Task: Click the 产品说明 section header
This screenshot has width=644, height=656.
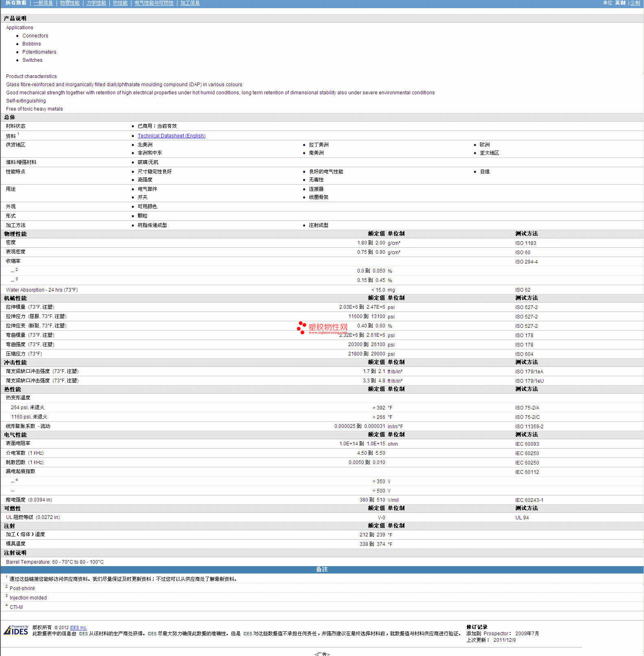Action: point(322,18)
